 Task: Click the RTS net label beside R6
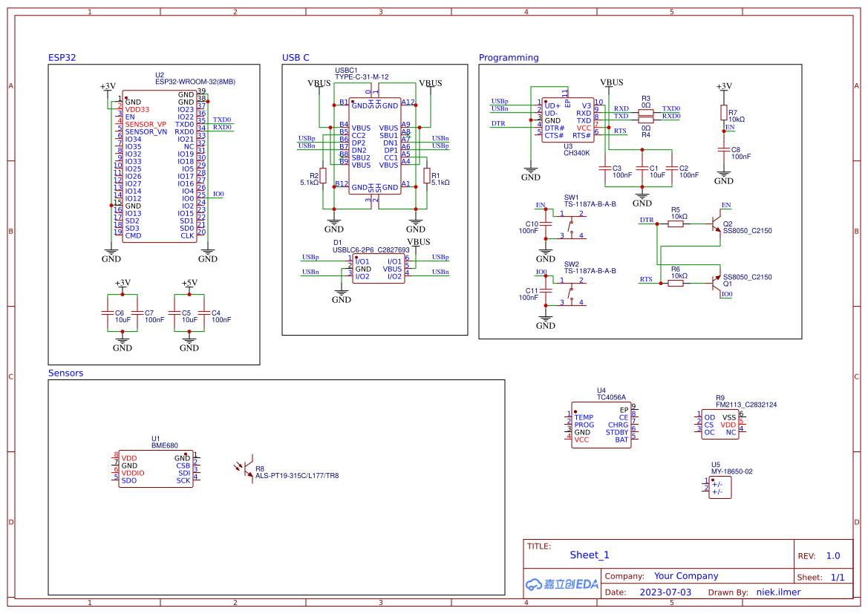click(x=646, y=280)
